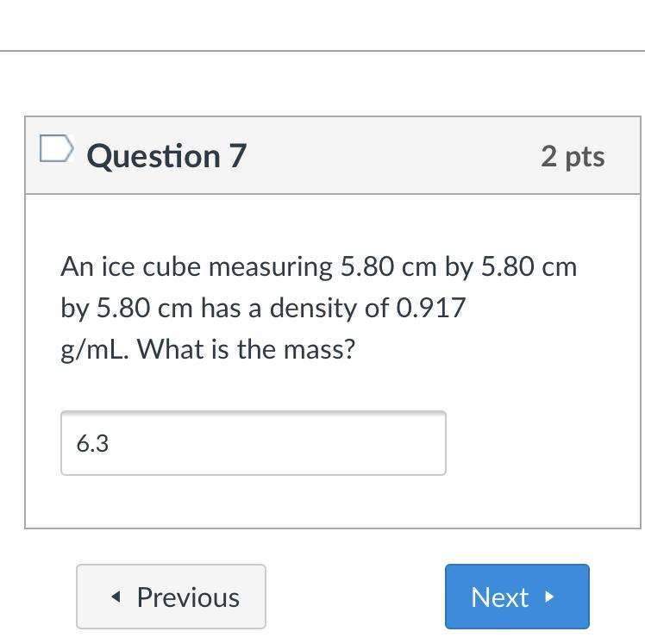Flag Question 7 for review
Viewport: 645px width, 644px height.
pos(56,150)
